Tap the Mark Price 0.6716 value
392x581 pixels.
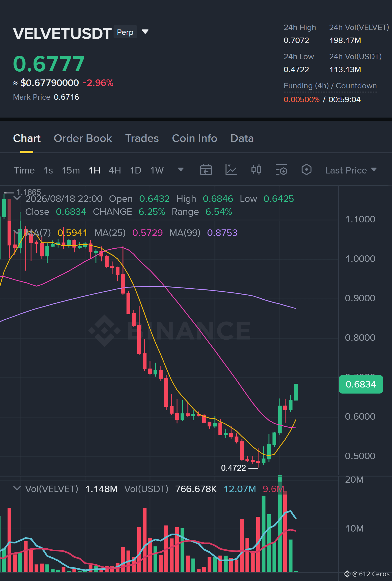pyautogui.click(x=67, y=97)
